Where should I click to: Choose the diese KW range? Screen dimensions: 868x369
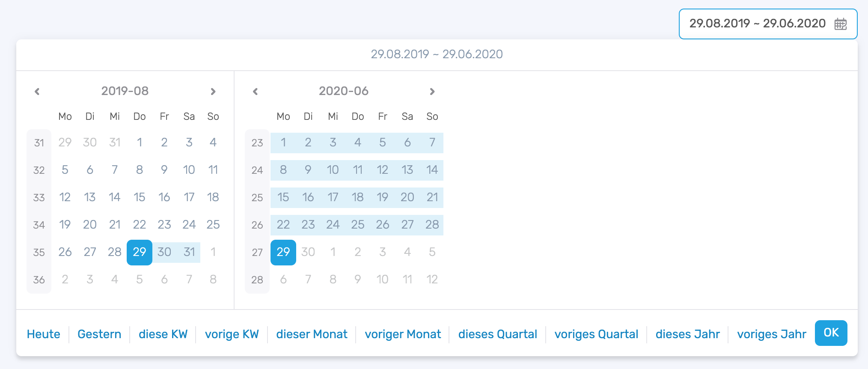(x=163, y=334)
